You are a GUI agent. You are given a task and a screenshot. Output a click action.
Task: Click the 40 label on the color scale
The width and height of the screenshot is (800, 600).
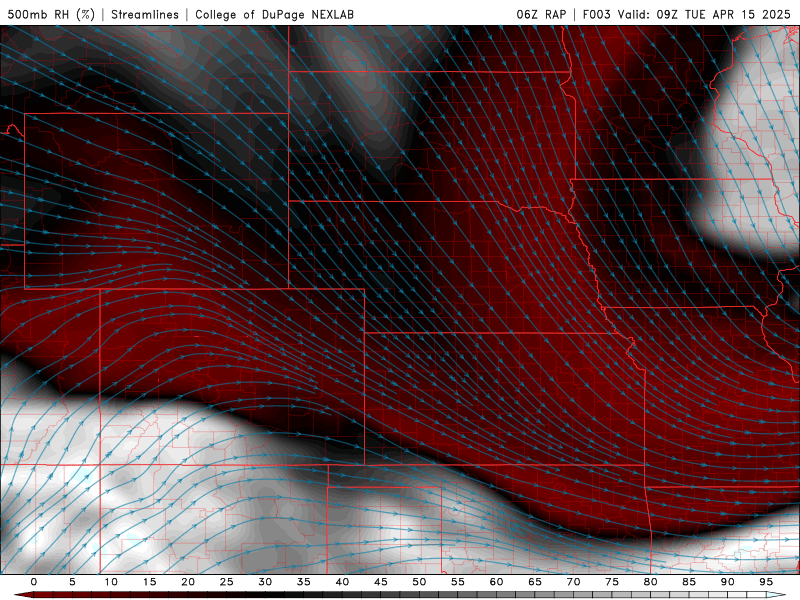click(342, 582)
